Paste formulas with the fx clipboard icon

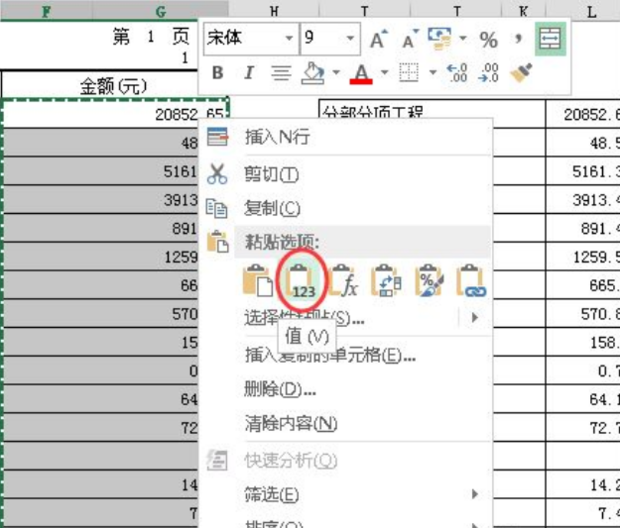(x=344, y=281)
